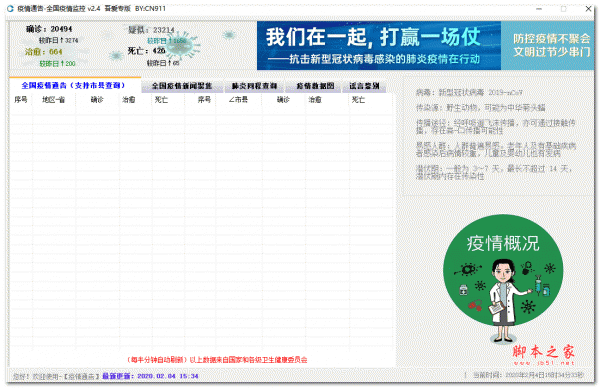Click the 死亡: 426 counter
This screenshot has width=600, height=388.
(x=147, y=51)
